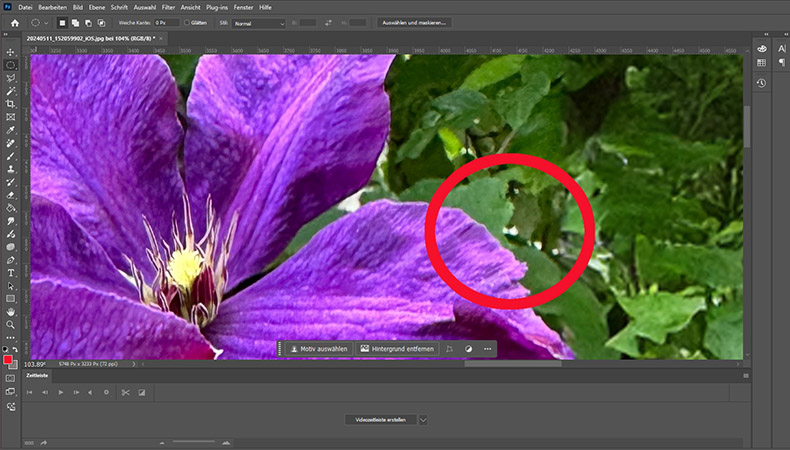Screen dimensions: 790x450
Task: Click the split at playhead scissors icon
Action: 125,392
